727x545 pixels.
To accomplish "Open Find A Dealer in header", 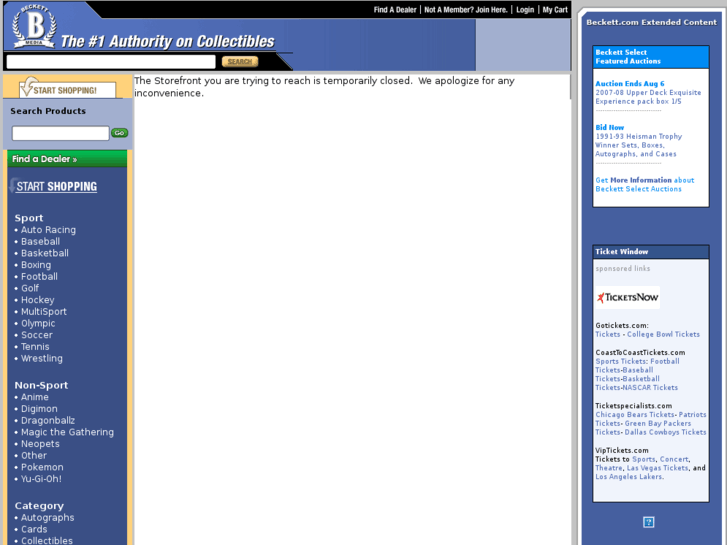I will click(x=395, y=10).
